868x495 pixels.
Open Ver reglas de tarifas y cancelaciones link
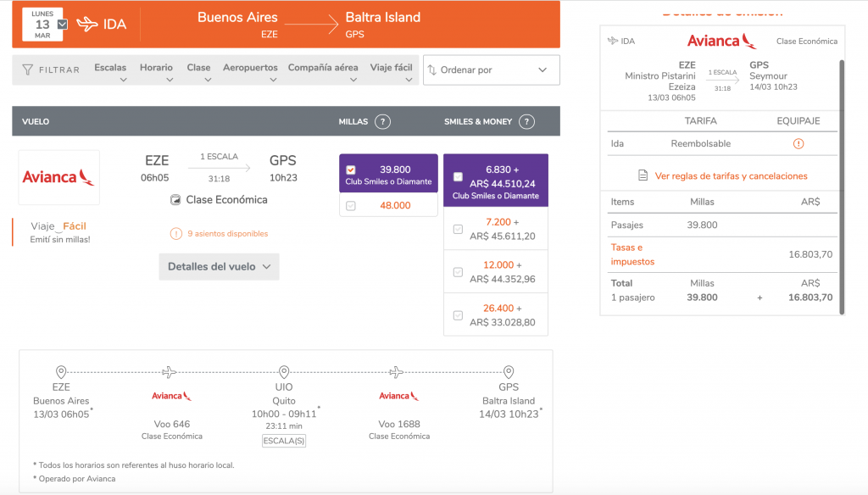pyautogui.click(x=731, y=176)
